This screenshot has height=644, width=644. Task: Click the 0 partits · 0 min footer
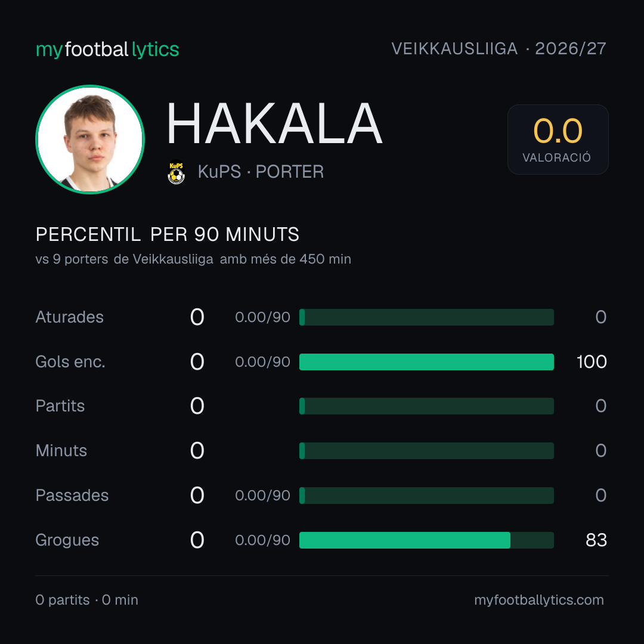(x=86, y=600)
